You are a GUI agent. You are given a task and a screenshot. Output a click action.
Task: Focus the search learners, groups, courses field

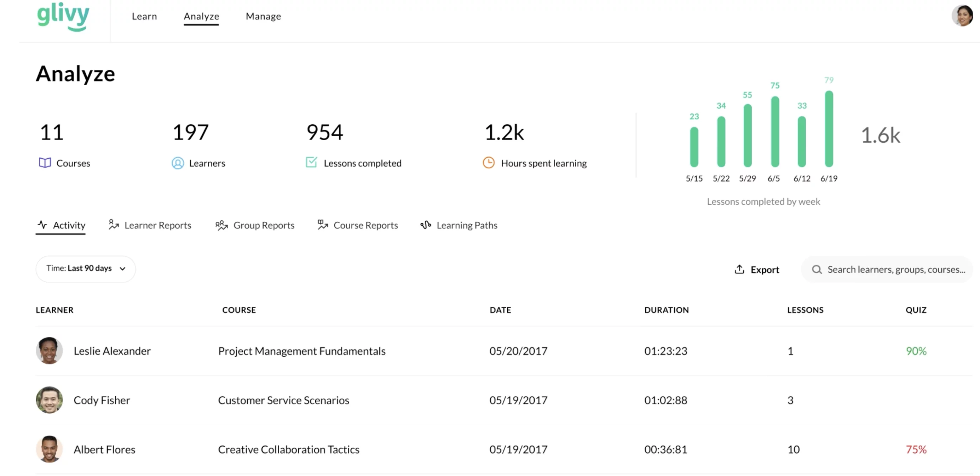(896, 270)
